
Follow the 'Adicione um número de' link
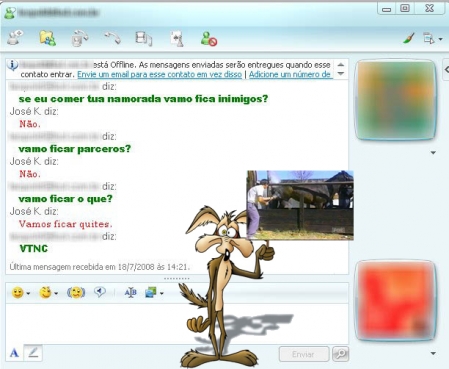290,74
